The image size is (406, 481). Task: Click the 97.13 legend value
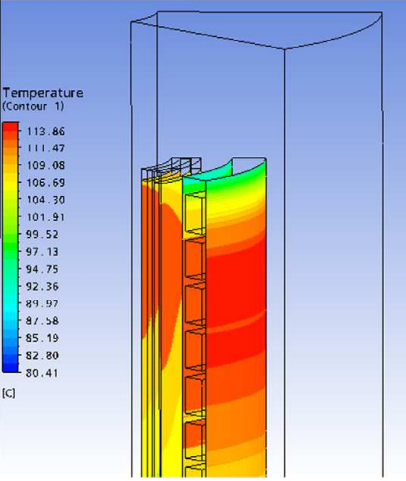(x=42, y=252)
